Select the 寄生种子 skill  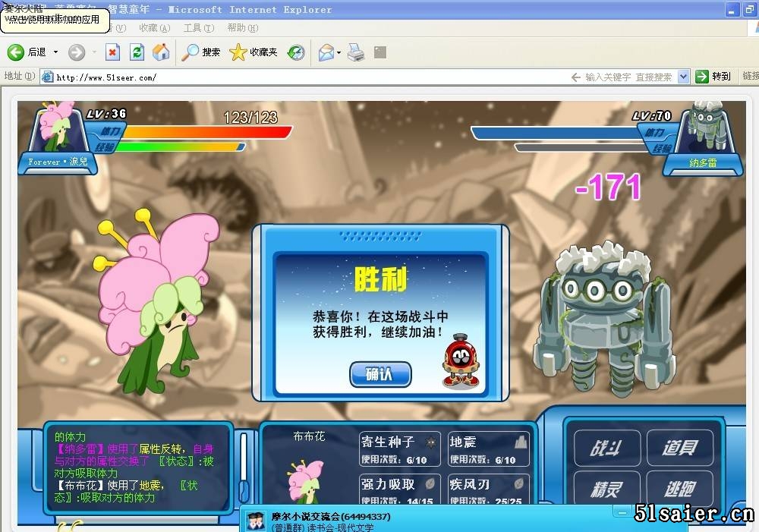[x=400, y=449]
